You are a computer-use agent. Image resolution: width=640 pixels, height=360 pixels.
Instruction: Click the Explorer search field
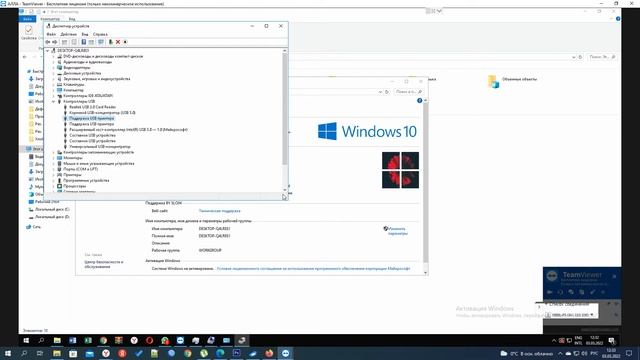click(x=602, y=57)
